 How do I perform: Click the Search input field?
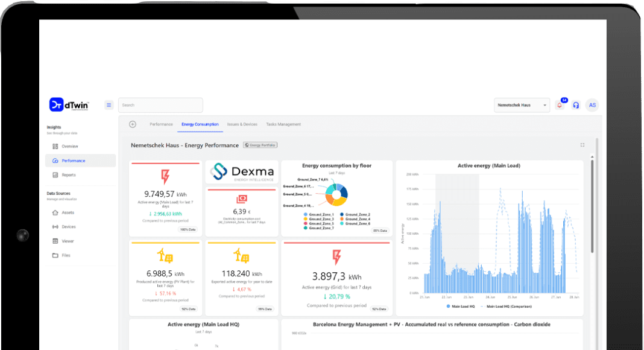[160, 105]
